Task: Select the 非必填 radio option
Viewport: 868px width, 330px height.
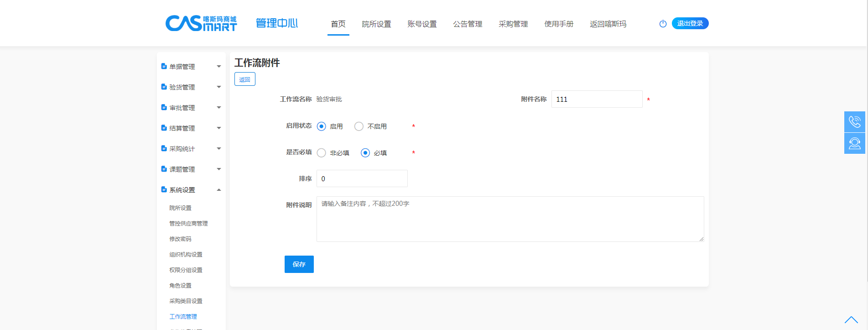Action: pyautogui.click(x=322, y=153)
